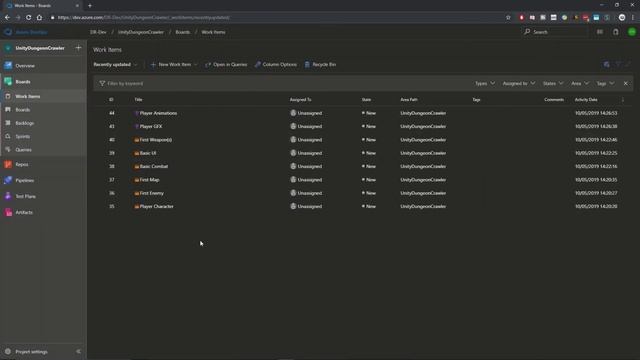Viewport: 640px width, 360px height.
Task: Open the work list icon in the header
Action: coord(600,32)
